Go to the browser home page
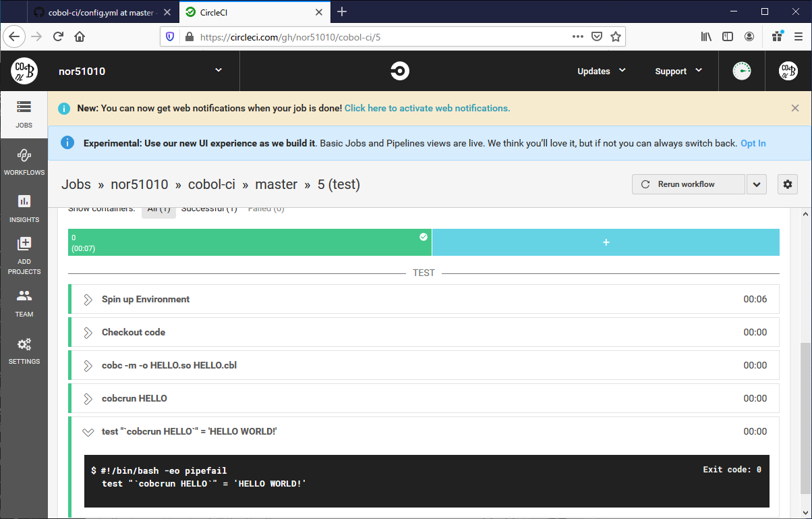The height and width of the screenshot is (519, 812). pyautogui.click(x=80, y=36)
